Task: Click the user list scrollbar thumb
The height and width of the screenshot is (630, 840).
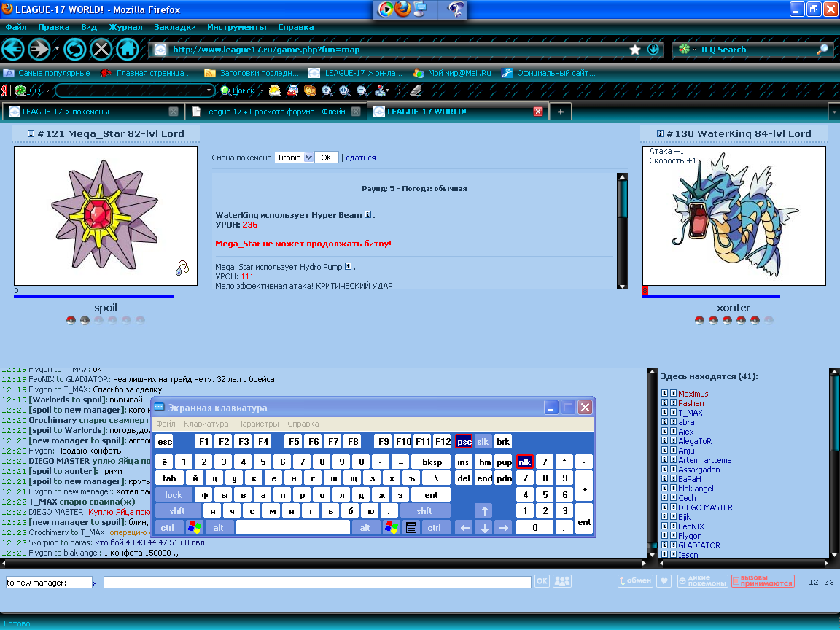Action: tap(834, 413)
